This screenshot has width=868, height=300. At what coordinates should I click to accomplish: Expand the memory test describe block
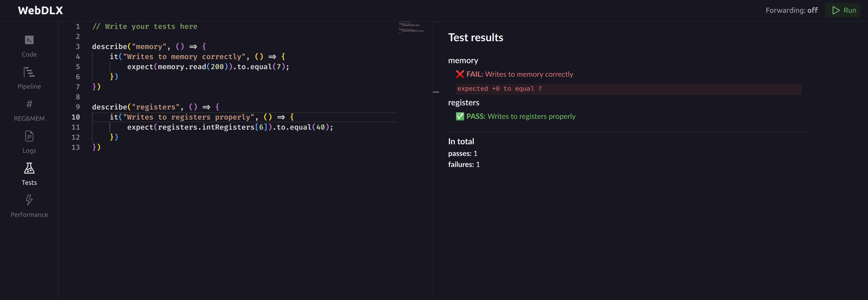click(463, 60)
